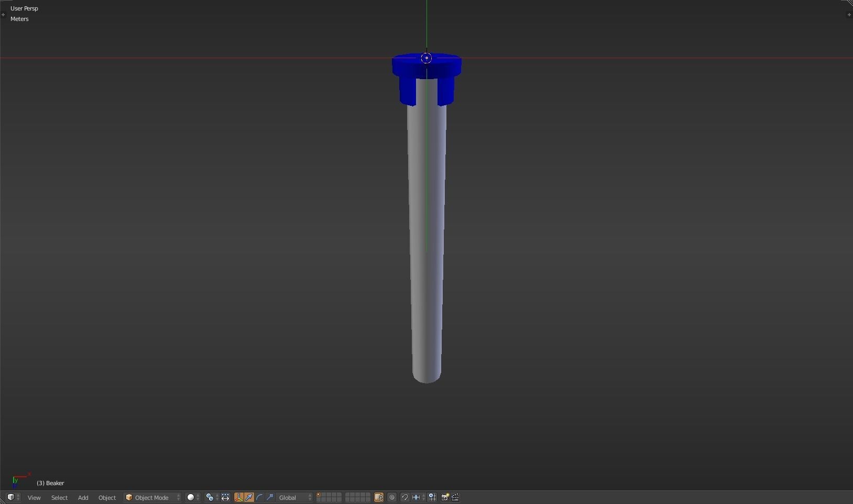This screenshot has height=504, width=853.
Task: Open the proportional editing options
Action: [x=392, y=497]
